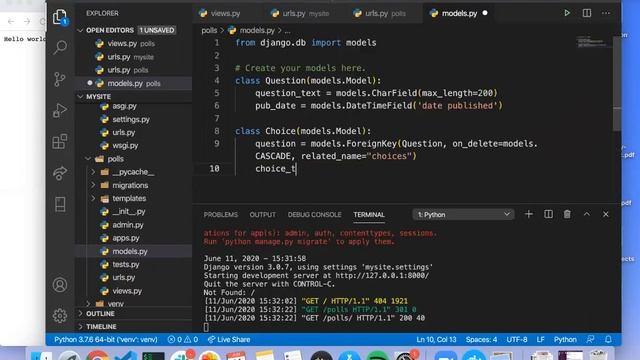Image resolution: width=640 pixels, height=360 pixels.
Task: Maximize the panel with up chevron
Action: pyautogui.click(x=587, y=214)
